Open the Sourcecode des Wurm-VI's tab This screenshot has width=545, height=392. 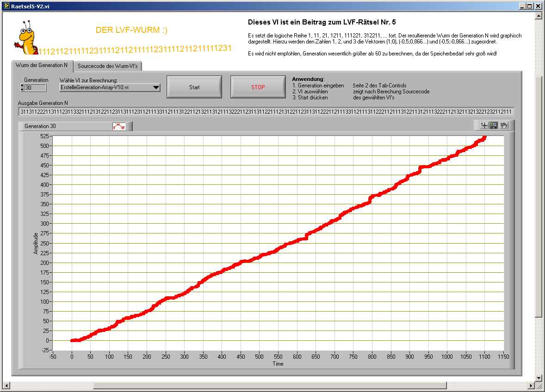108,66
